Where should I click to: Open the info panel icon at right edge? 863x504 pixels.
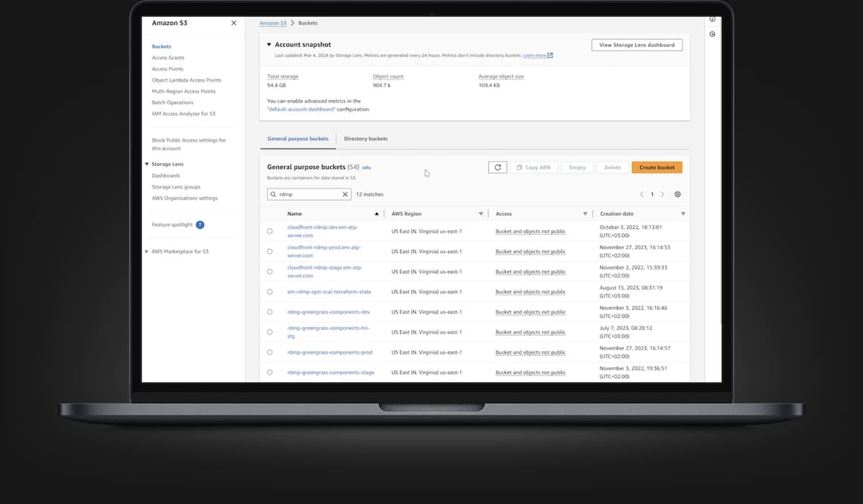(x=712, y=19)
